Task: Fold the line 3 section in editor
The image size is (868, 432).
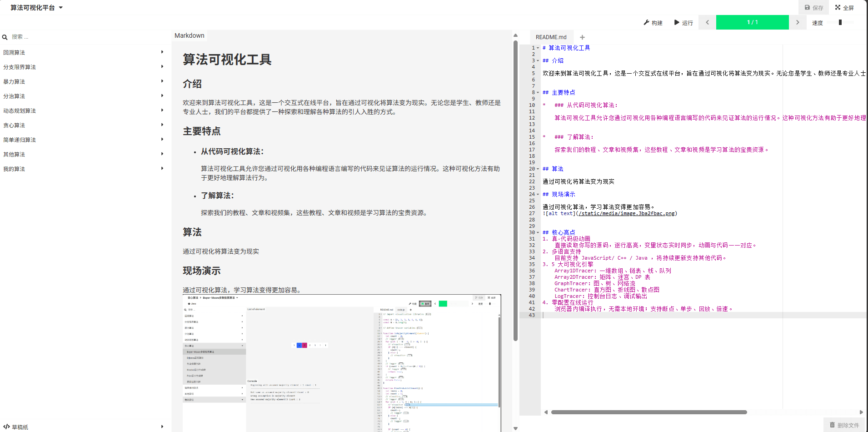Action: tap(538, 60)
